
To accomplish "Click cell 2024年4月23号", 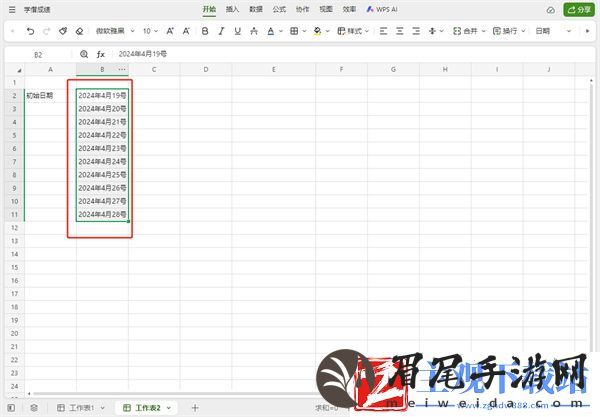I will (x=102, y=148).
